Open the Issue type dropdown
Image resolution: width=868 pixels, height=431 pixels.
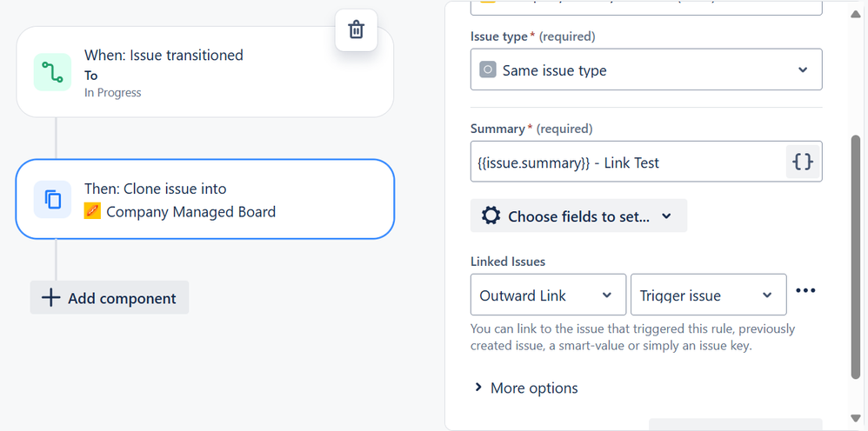[x=645, y=70]
